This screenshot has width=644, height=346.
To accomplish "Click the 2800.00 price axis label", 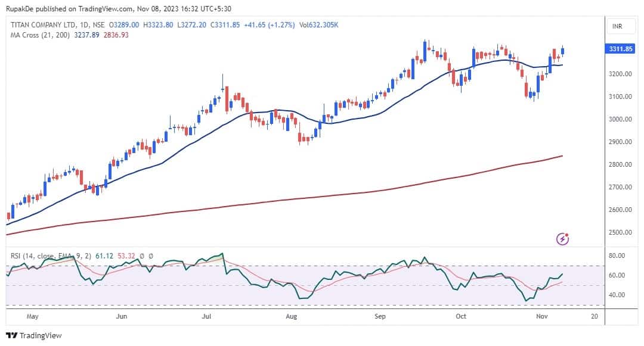I will click(620, 164).
